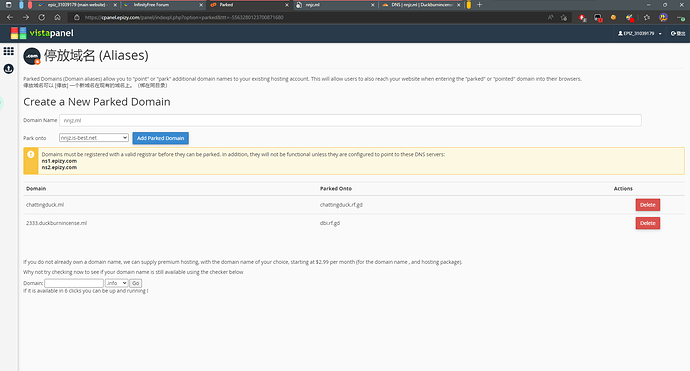
Task: Focus the Domain checker text field
Action: (74, 283)
